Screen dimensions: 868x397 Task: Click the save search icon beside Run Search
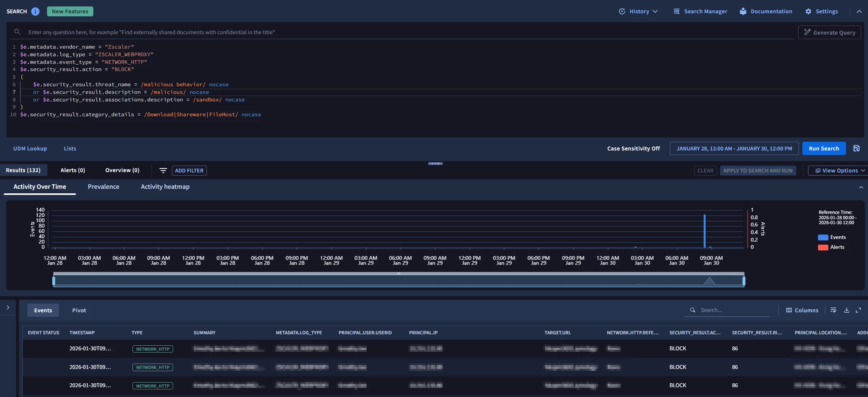point(857,149)
